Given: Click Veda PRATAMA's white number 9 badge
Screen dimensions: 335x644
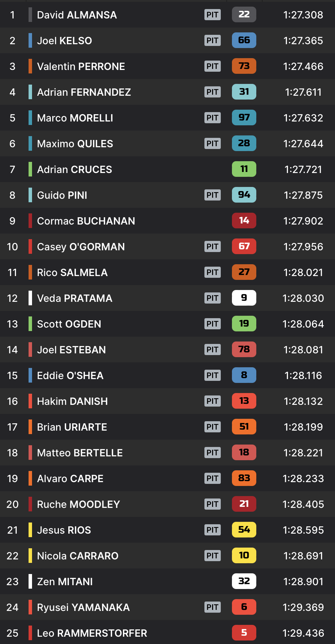Looking at the screenshot, I should pos(244,298).
